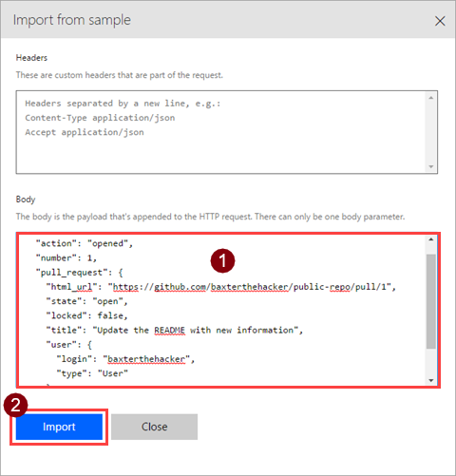Click the "title" Update the README line
Viewport: 456px width, 476px height.
click(x=175, y=331)
